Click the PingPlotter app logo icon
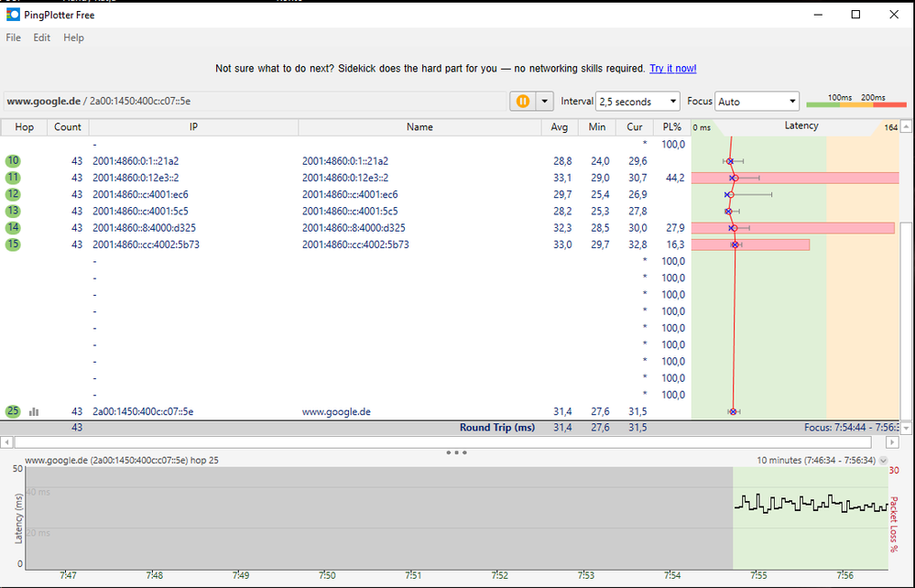Screen dimensions: 915x588 [12, 15]
